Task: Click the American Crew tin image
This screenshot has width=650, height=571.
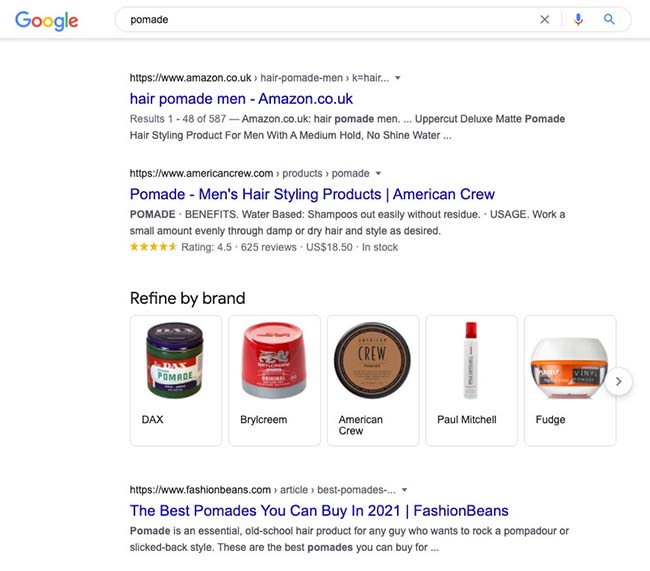Action: (x=372, y=360)
